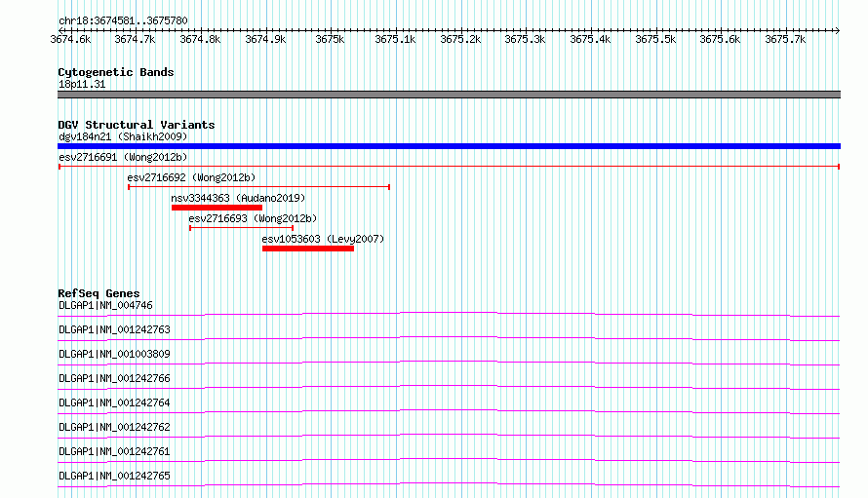Click the red esv1053603 variant bar
This screenshot has height=498, width=868.
click(x=308, y=249)
